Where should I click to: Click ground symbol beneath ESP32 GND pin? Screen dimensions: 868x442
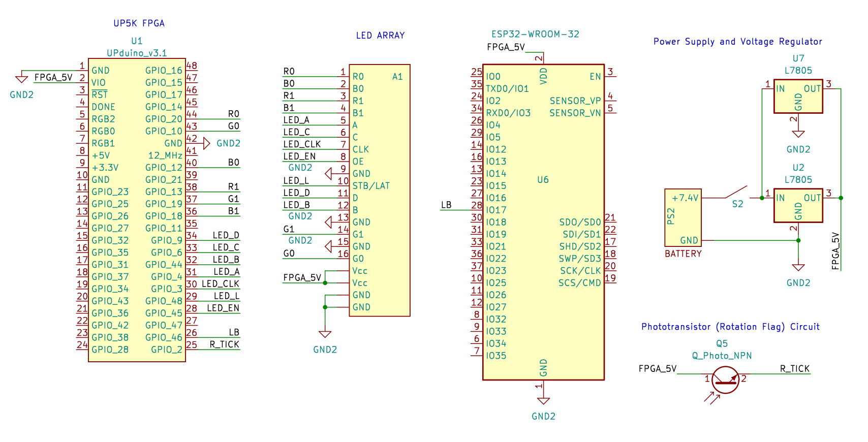(543, 401)
